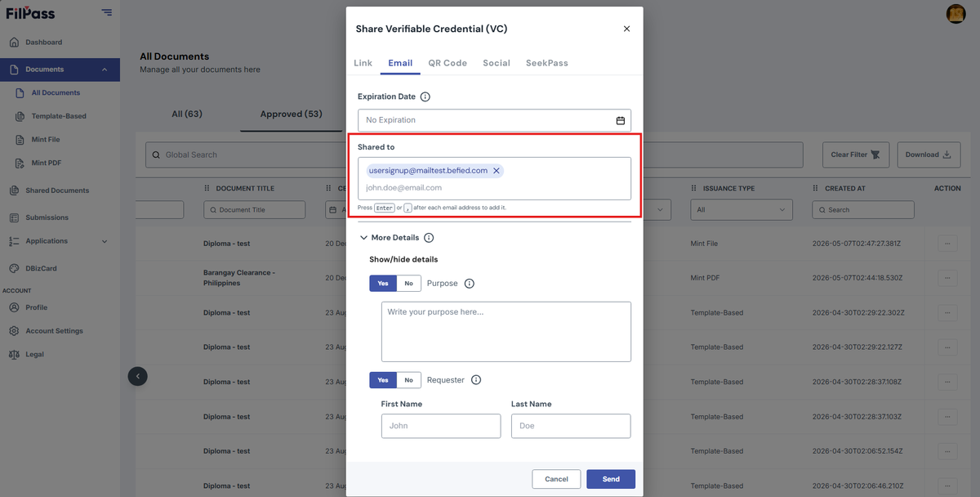Open the Issuance Type All dropdown
The height and width of the screenshot is (497, 980).
[x=741, y=210]
